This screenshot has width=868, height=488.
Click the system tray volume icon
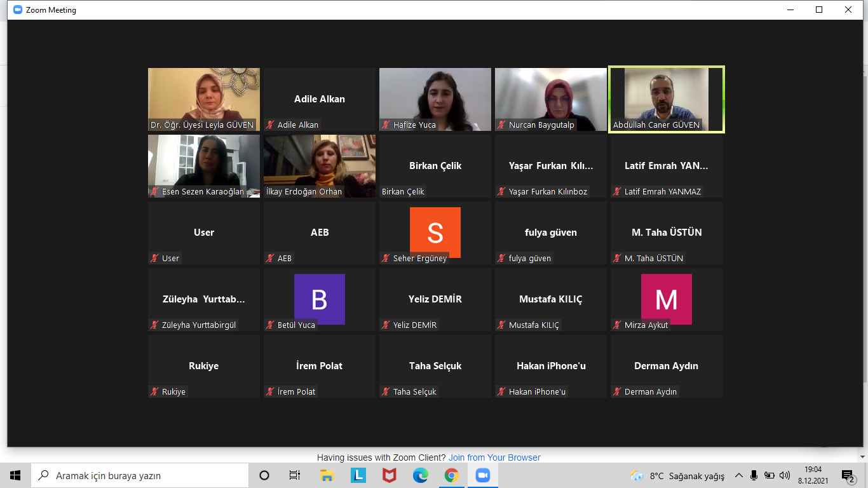point(785,475)
